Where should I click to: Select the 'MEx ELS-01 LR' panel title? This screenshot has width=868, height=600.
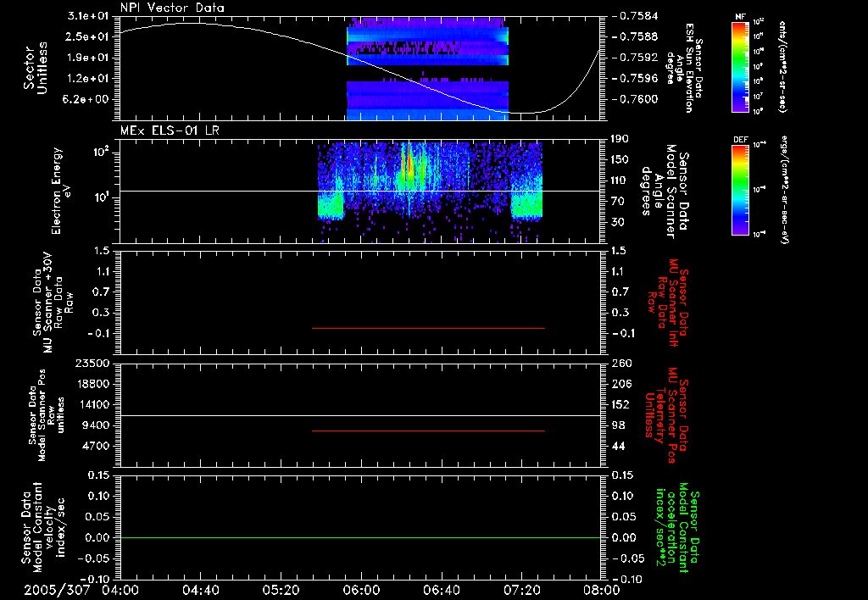click(x=170, y=131)
